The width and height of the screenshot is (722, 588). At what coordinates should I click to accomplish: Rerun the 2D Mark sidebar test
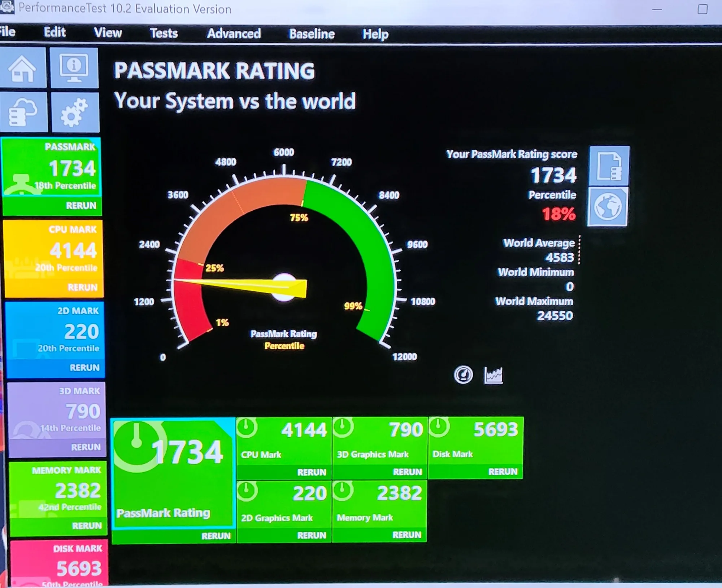pyautogui.click(x=84, y=368)
